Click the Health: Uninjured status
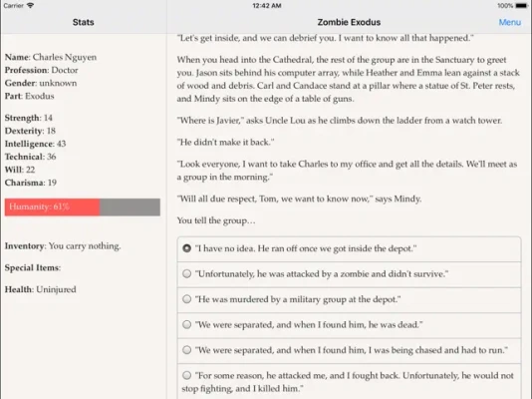Image resolution: width=532 pixels, height=399 pixels. 41,289
